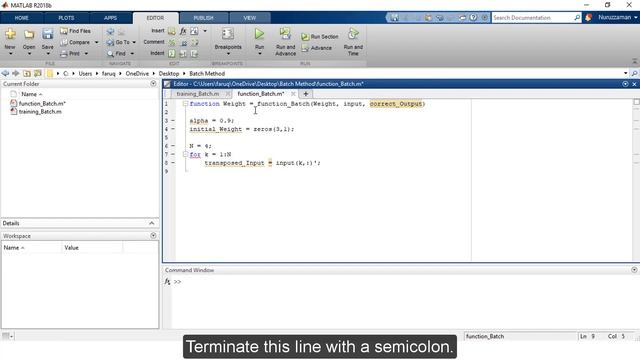Open the Print dropdown arrow

click(x=86, y=53)
